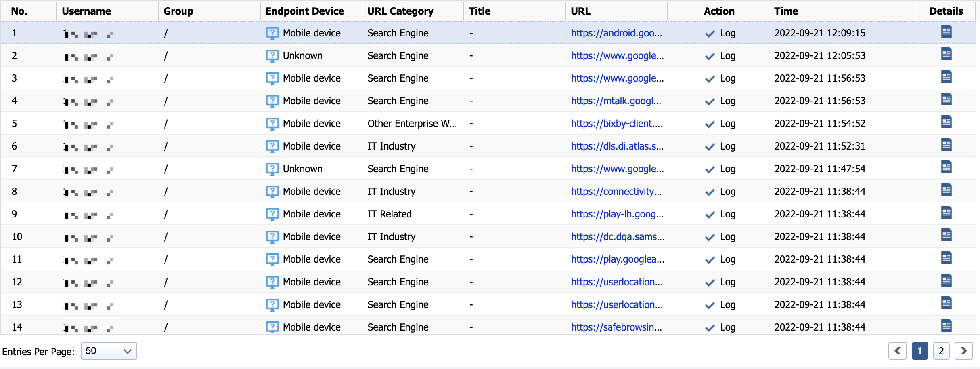Click Mobile device icon in row 6
The height and width of the screenshot is (369, 980).
272,146
